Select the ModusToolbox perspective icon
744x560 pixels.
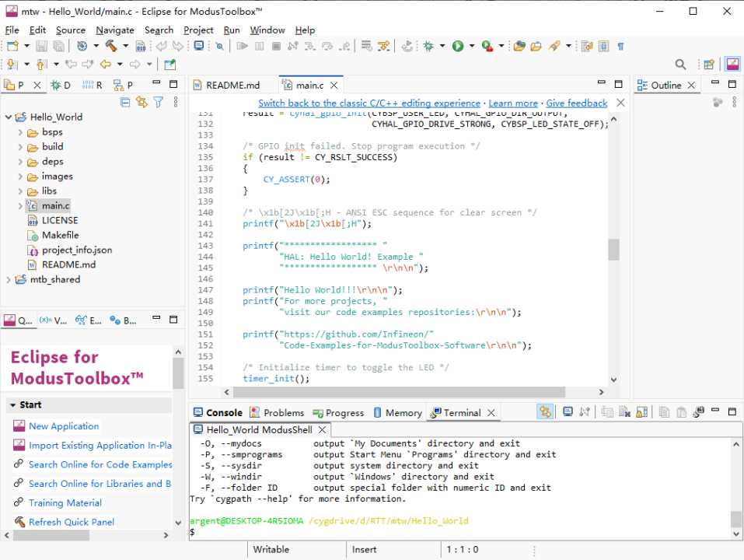click(732, 64)
